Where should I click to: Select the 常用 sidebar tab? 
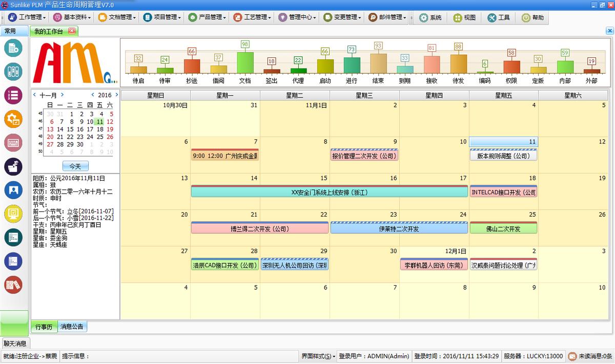click(x=10, y=31)
